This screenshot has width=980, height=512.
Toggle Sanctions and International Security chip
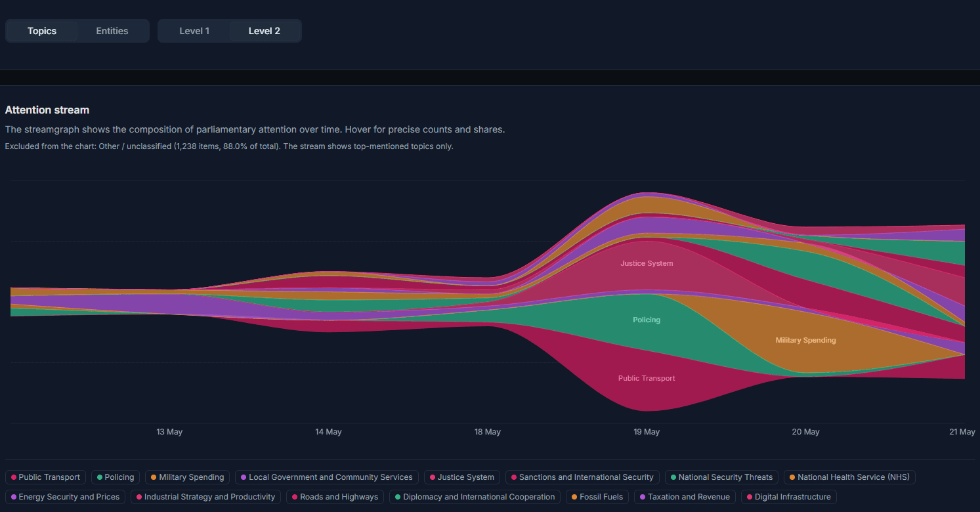[x=582, y=477]
